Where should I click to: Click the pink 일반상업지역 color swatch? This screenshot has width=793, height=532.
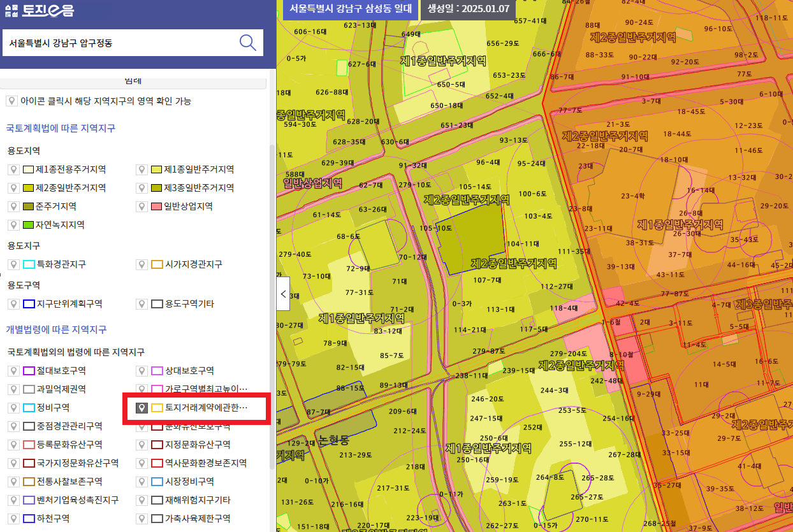click(x=157, y=206)
